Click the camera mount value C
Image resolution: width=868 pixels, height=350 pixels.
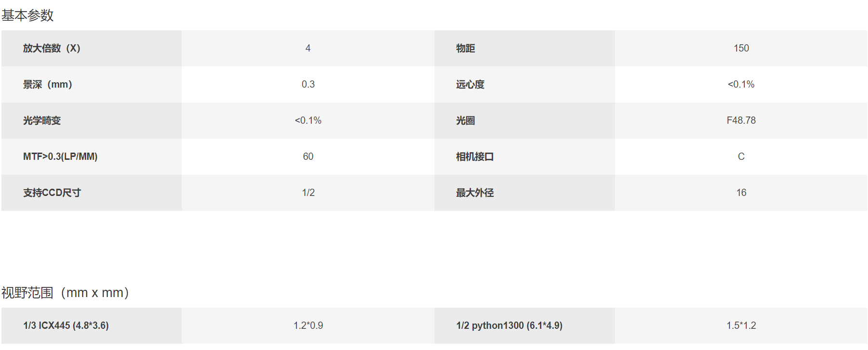tap(741, 156)
